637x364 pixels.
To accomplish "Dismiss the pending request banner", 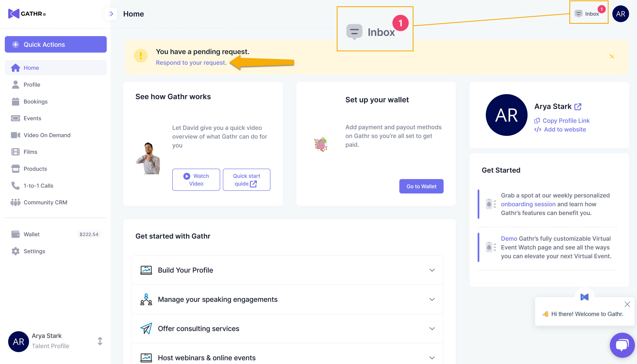I will (612, 57).
